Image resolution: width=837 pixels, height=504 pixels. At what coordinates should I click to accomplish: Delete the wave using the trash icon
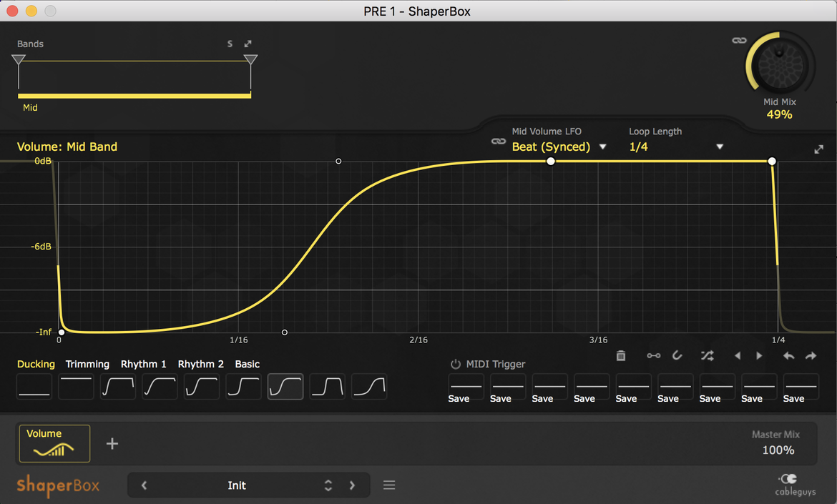coord(621,356)
